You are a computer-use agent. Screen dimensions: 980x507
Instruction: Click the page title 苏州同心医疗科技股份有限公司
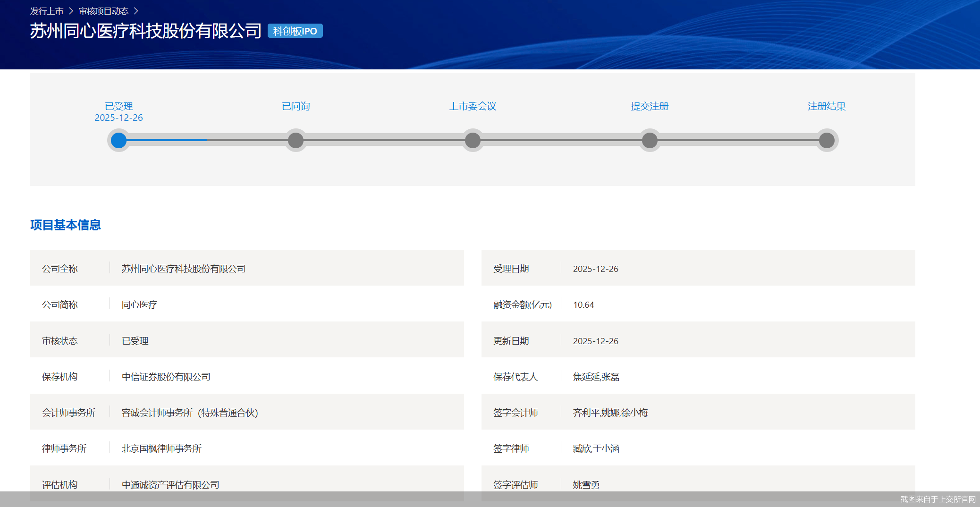coord(145,31)
